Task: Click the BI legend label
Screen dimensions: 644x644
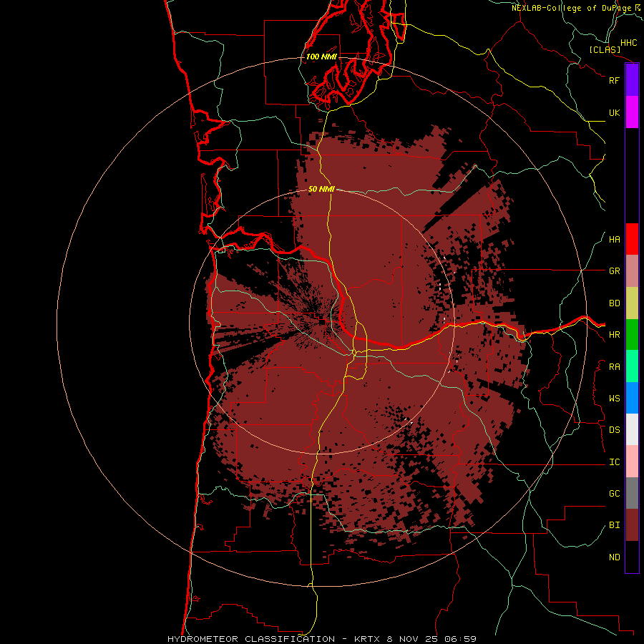Action: click(x=614, y=525)
